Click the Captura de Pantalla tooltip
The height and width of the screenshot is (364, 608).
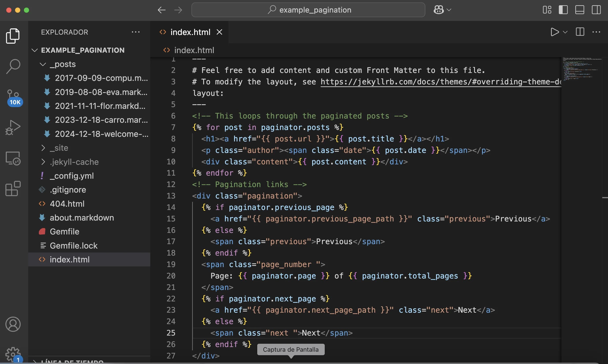click(291, 349)
